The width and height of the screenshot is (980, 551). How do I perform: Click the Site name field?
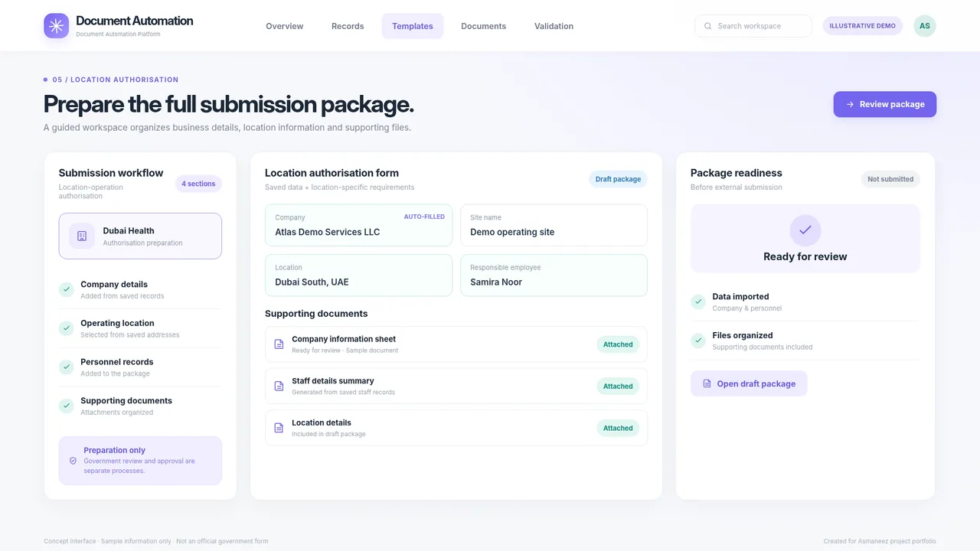(x=554, y=225)
